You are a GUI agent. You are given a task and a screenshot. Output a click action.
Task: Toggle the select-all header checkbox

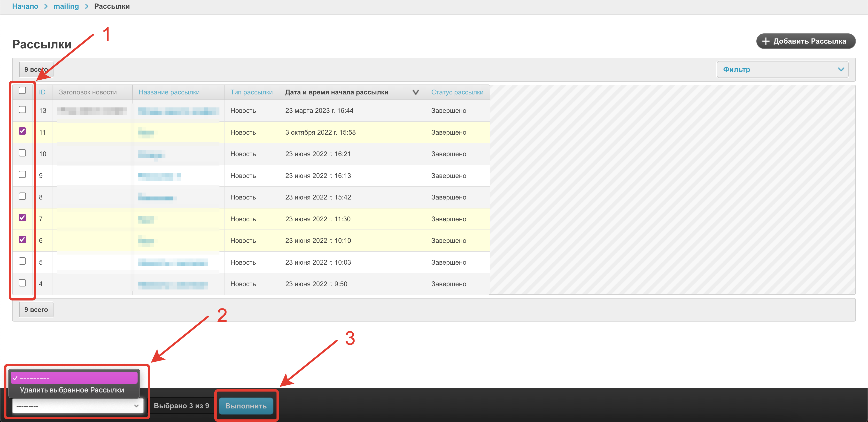pyautogui.click(x=22, y=90)
